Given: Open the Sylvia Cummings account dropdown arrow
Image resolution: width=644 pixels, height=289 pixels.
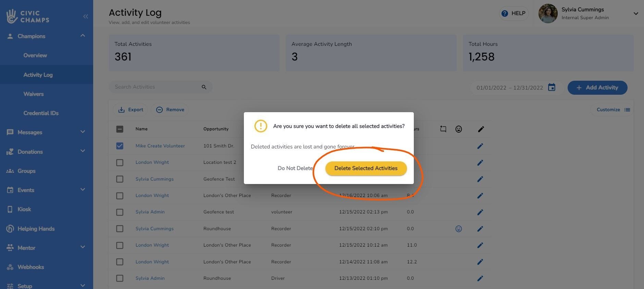Looking at the screenshot, I should click(x=635, y=14).
